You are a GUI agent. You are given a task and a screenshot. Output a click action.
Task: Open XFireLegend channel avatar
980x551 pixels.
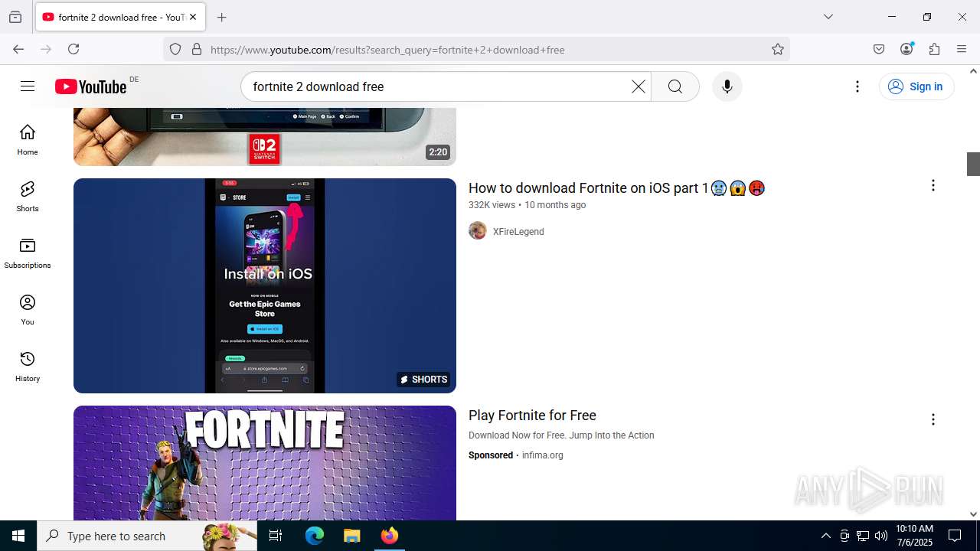478,231
